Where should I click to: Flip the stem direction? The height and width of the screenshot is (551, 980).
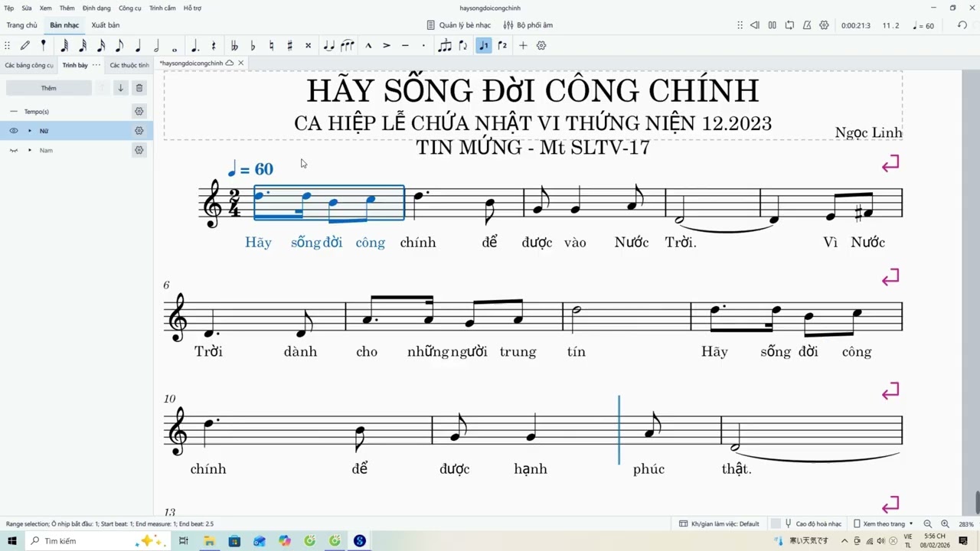pos(463,46)
